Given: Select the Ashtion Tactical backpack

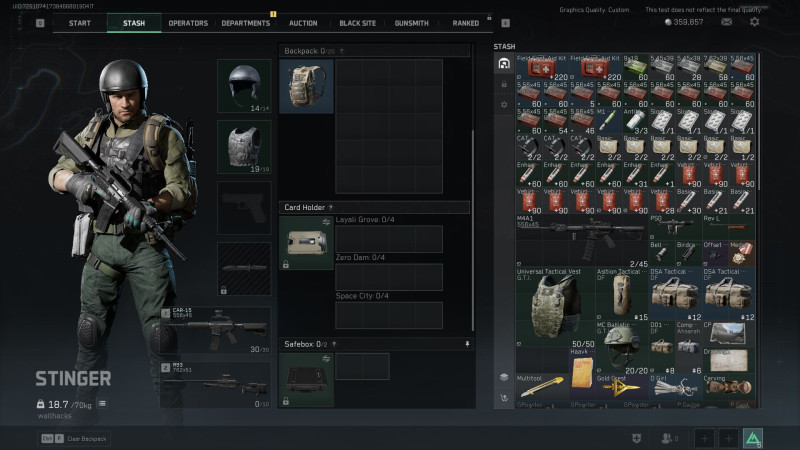Looking at the screenshot, I should [622, 294].
